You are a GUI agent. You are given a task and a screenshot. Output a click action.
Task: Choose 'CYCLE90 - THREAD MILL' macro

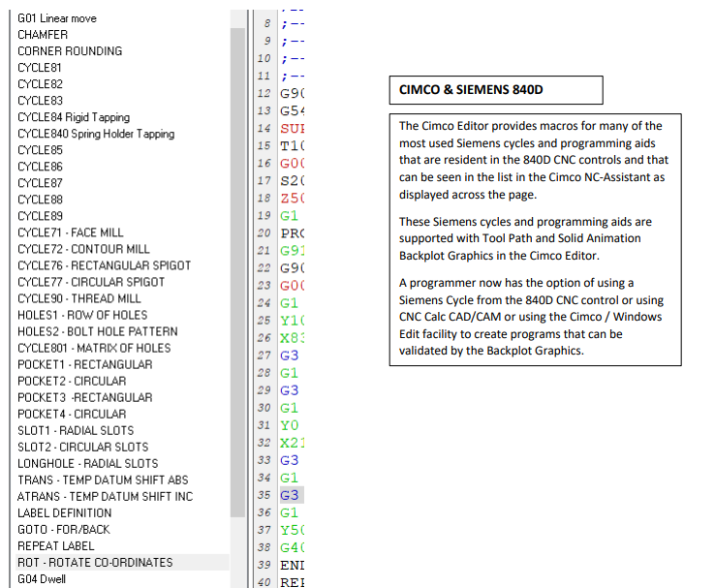pyautogui.click(x=78, y=298)
